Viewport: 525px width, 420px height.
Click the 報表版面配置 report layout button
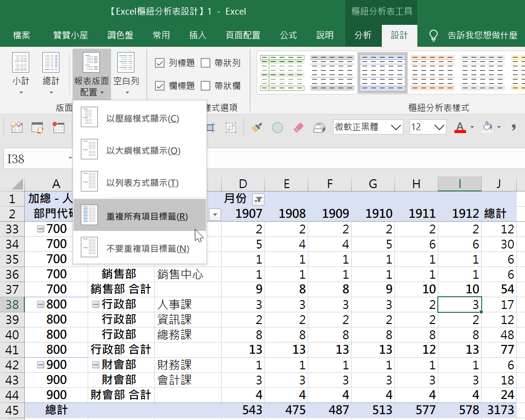click(92, 74)
